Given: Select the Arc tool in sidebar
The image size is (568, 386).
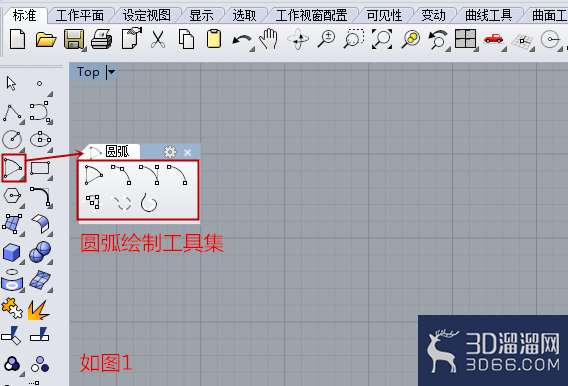Looking at the screenshot, I should (14, 168).
